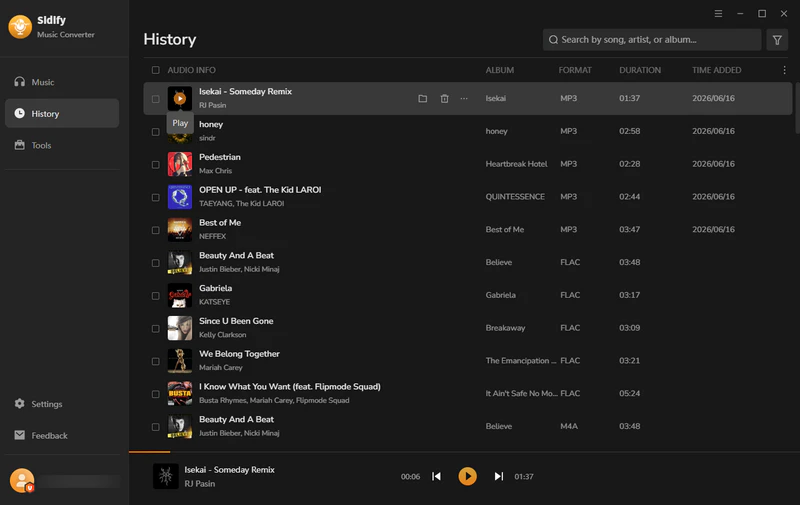Image resolution: width=800 pixels, height=505 pixels.
Task: Click the Pedestrian album thumbnail
Action: click(180, 164)
